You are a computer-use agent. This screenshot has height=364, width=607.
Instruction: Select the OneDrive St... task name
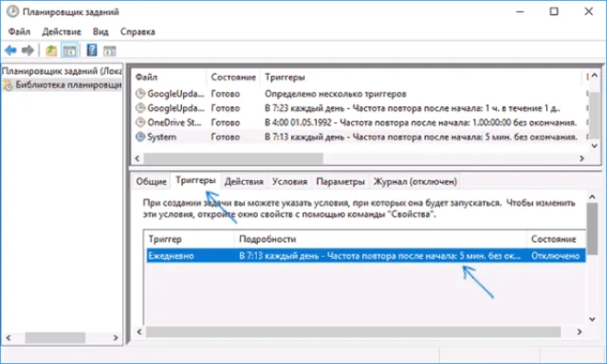pos(175,122)
